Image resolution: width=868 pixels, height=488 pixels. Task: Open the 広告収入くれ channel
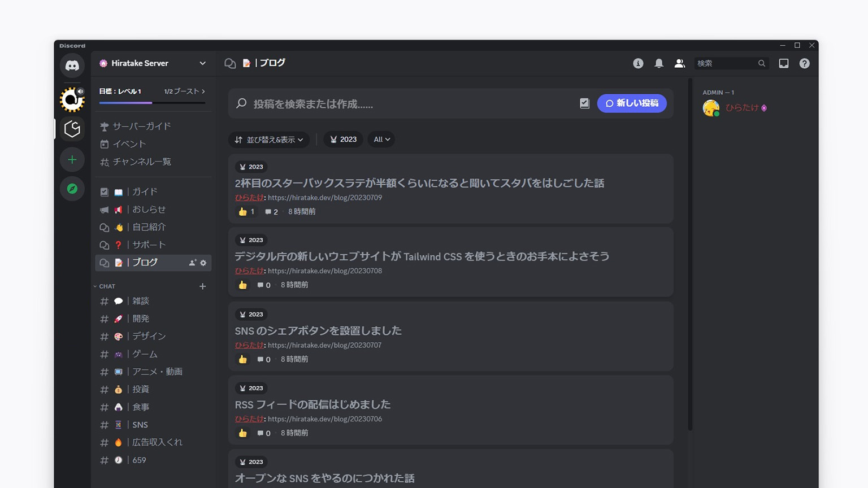(153, 442)
